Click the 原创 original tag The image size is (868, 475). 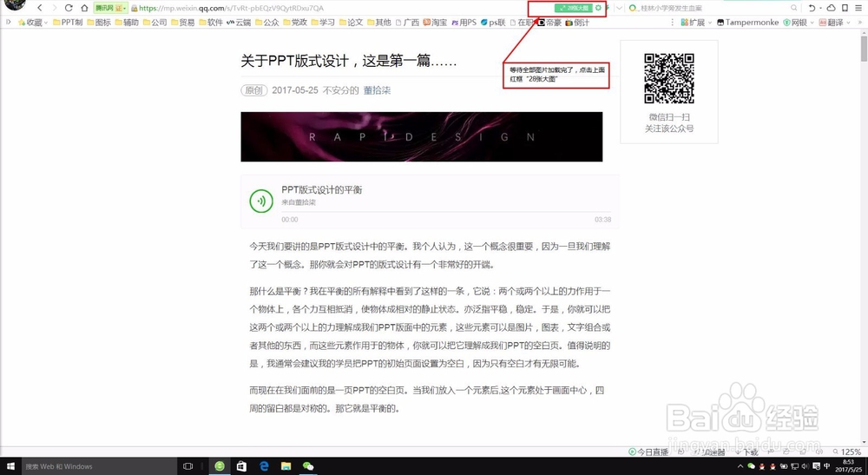254,90
